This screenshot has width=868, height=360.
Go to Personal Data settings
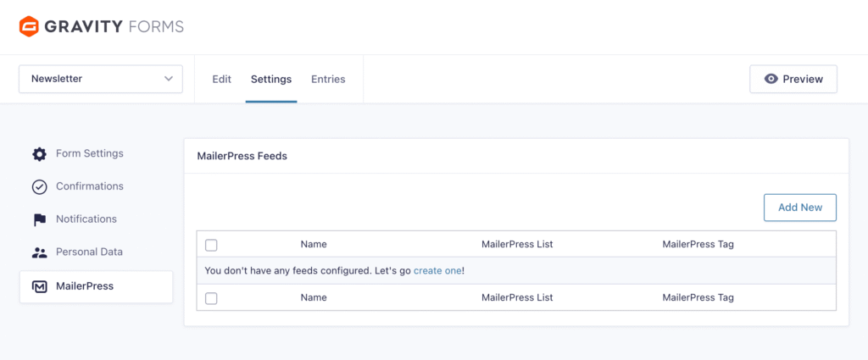[x=89, y=252]
